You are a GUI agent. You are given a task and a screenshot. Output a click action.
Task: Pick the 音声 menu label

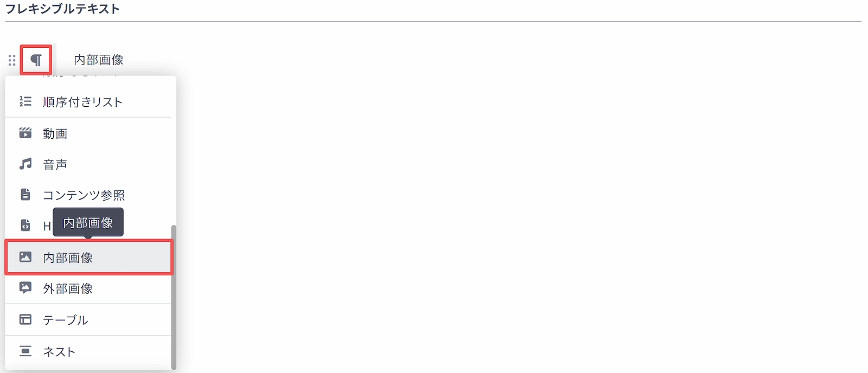(x=55, y=164)
